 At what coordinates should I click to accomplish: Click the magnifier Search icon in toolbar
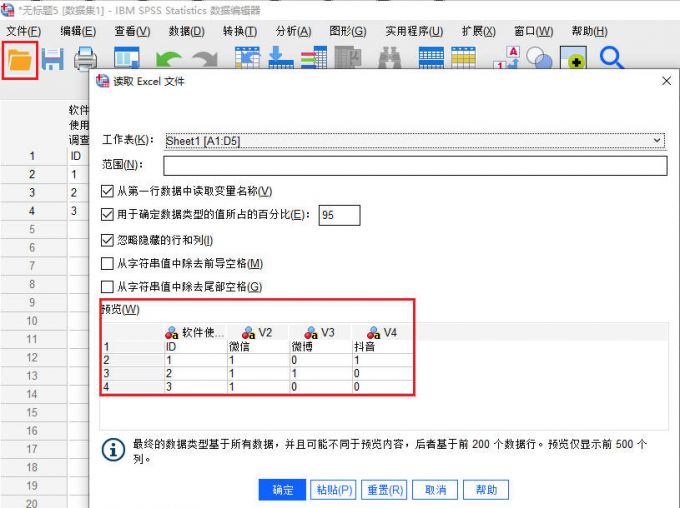tap(611, 58)
